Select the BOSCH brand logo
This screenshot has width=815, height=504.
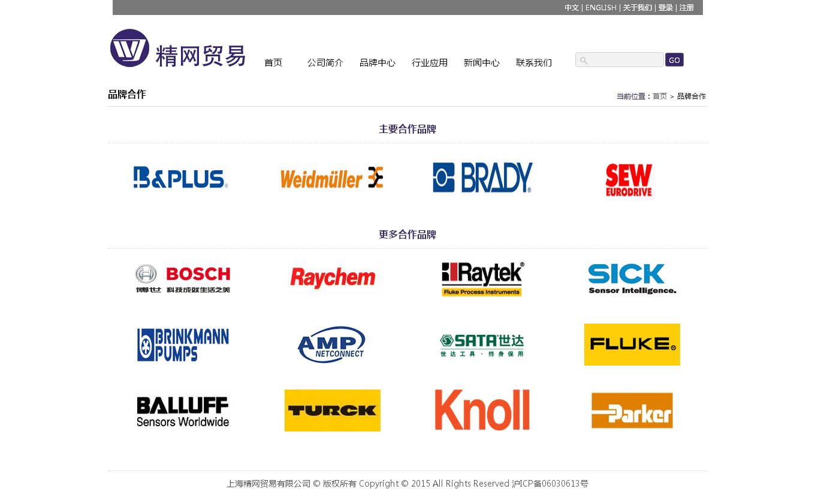(x=183, y=279)
